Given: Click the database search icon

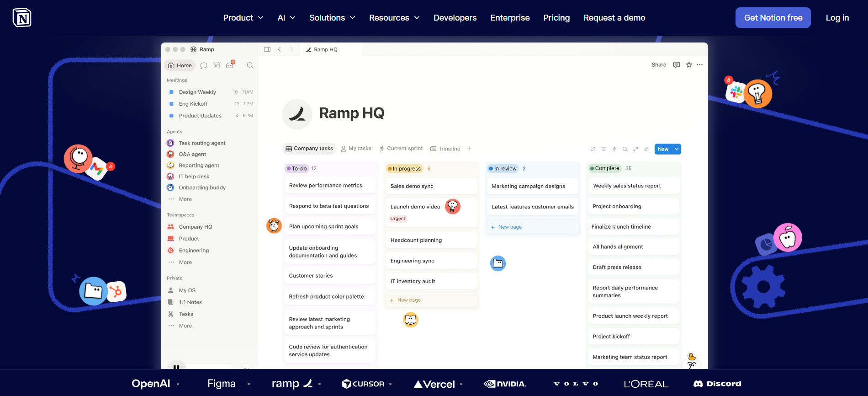Looking at the screenshot, I should [x=625, y=149].
